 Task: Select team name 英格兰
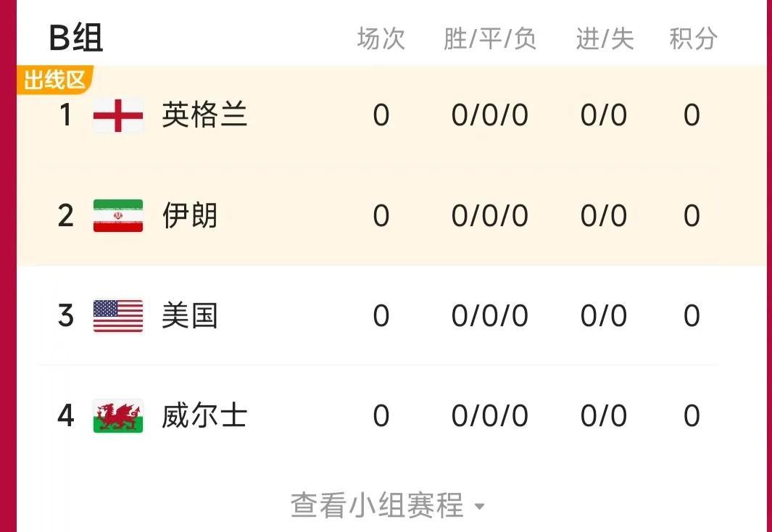click(204, 115)
